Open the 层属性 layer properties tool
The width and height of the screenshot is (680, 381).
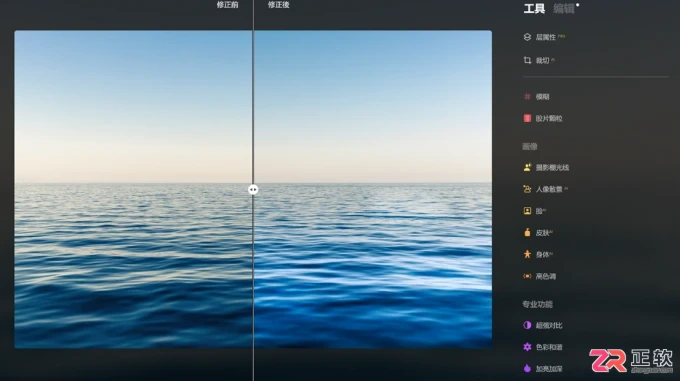544,37
